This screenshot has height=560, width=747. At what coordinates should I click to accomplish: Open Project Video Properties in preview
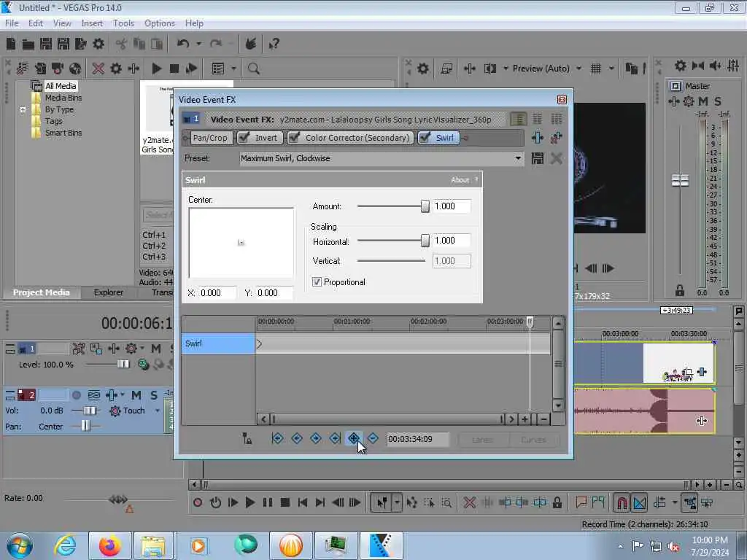coord(422,69)
